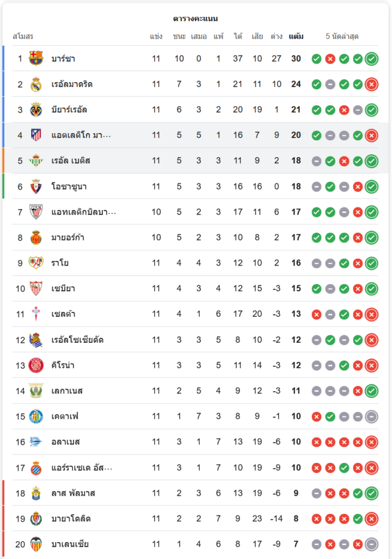This screenshot has width=392, height=559.
Task: Click the Real Madrid club crest
Action: [36, 84]
